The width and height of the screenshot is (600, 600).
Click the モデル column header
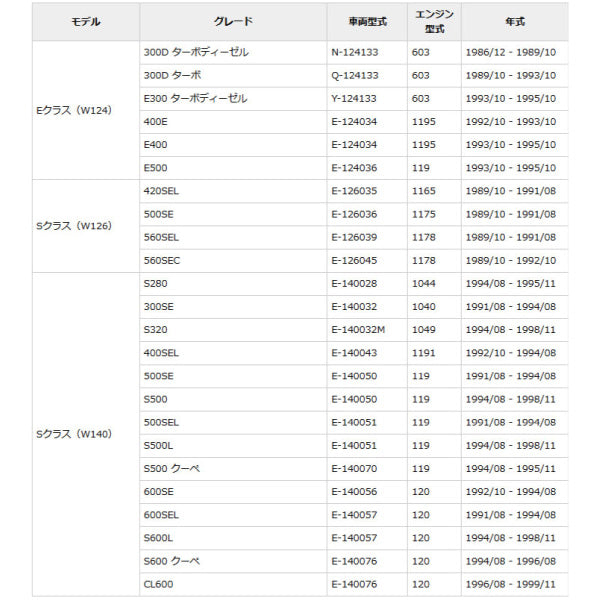pos(86,20)
